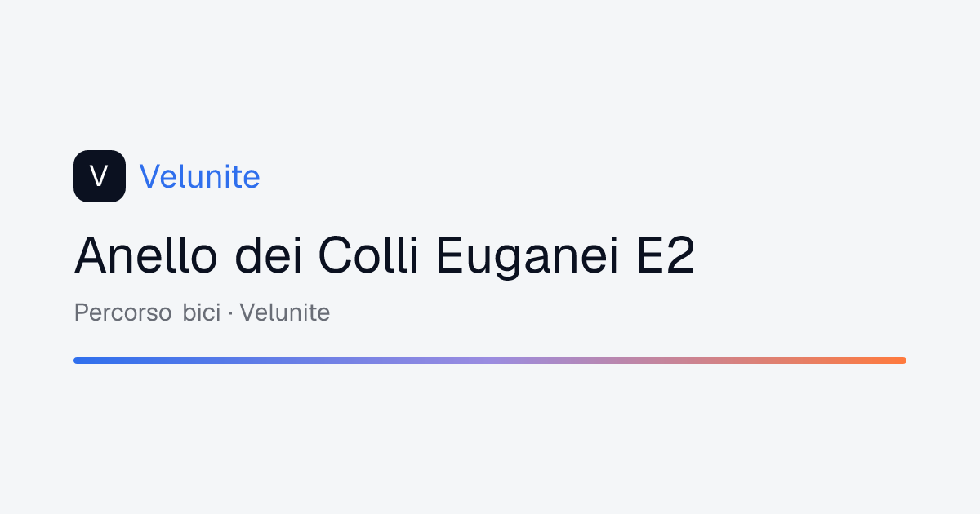The image size is (980, 514).
Task: Click the middle dot separator in subtitle
Action: pyautogui.click(x=230, y=313)
